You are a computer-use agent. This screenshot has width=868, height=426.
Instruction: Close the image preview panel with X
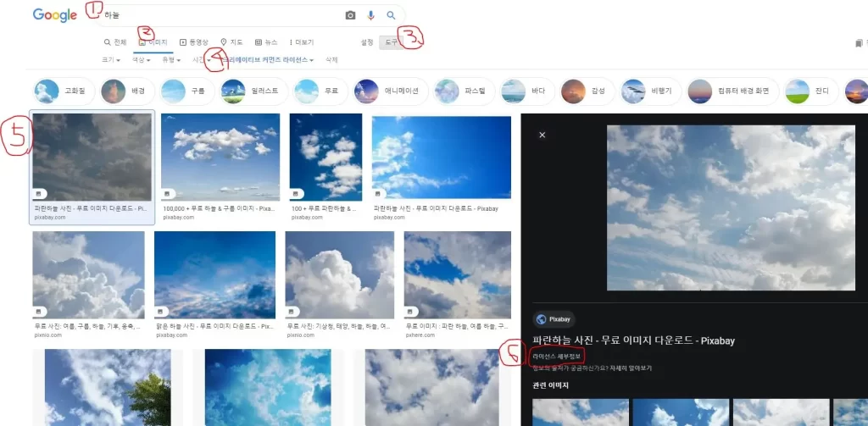(542, 135)
